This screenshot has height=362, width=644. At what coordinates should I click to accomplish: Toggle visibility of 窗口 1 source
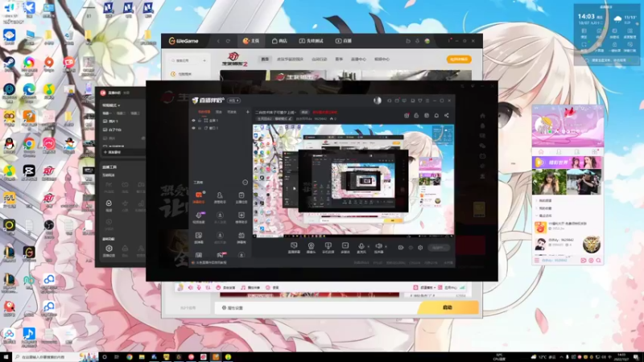click(193, 128)
